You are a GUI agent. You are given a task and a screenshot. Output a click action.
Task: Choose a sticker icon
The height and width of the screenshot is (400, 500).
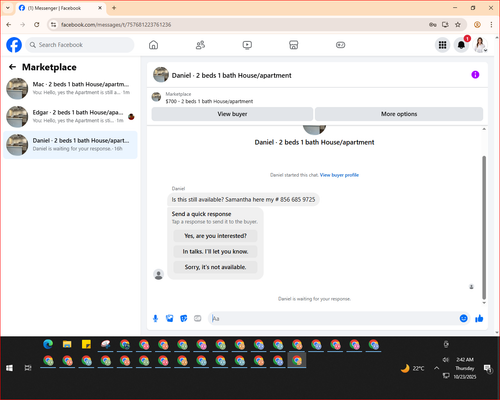click(184, 319)
